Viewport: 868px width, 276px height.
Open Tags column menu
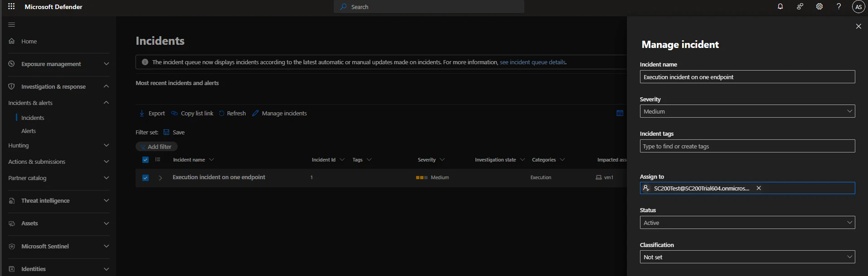[369, 160]
